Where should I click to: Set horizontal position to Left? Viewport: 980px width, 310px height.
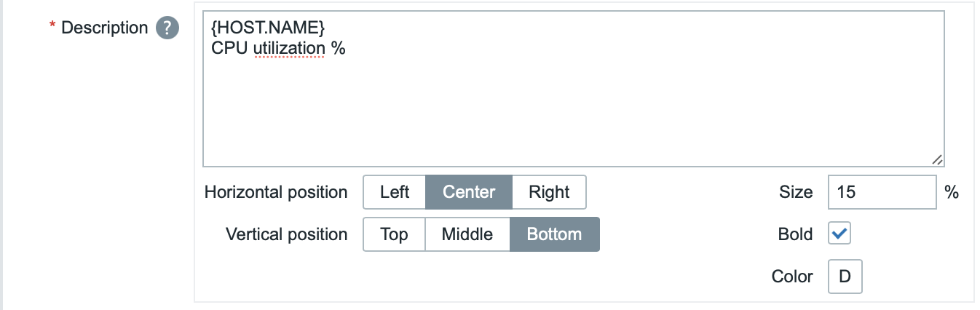tap(395, 192)
